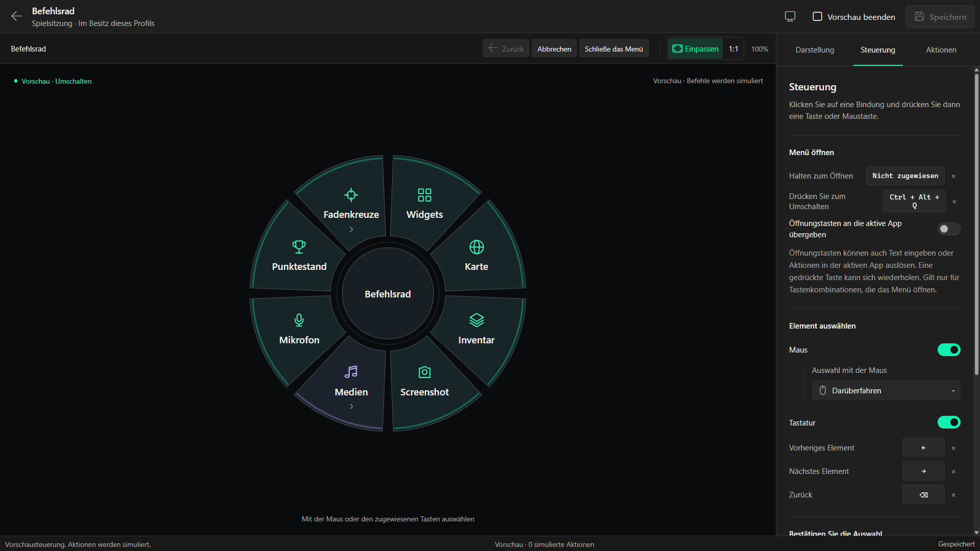The width and height of the screenshot is (980, 551).
Task: Click the right arrow key binding field
Action: coord(923,471)
